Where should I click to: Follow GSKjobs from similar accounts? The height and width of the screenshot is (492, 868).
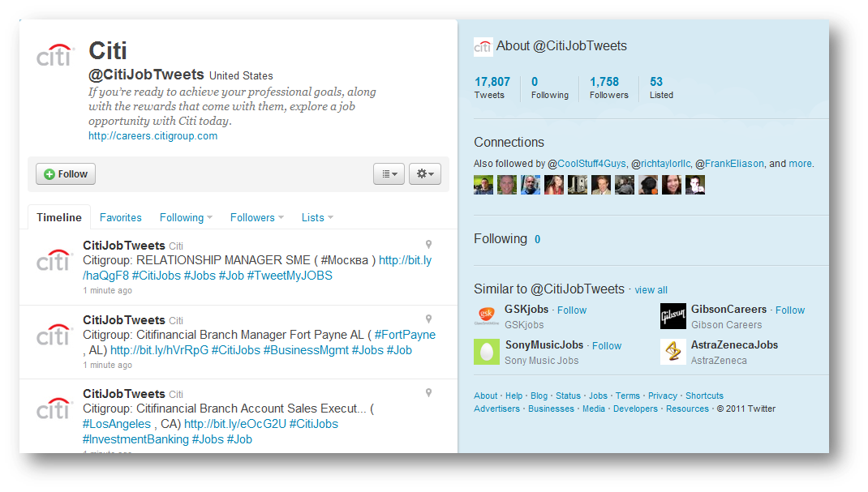point(572,310)
